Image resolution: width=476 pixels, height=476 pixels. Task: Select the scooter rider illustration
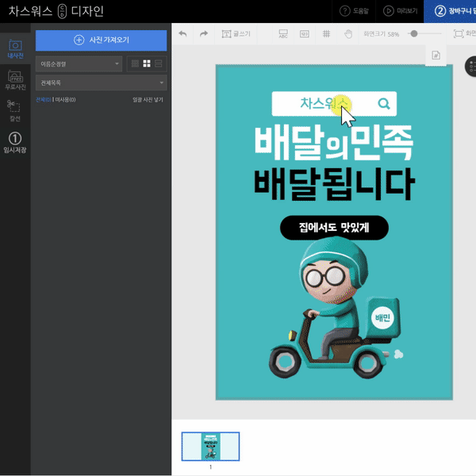[336, 308]
